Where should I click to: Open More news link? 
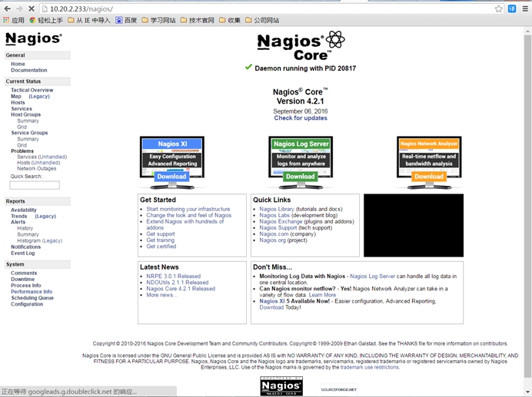tap(162, 295)
